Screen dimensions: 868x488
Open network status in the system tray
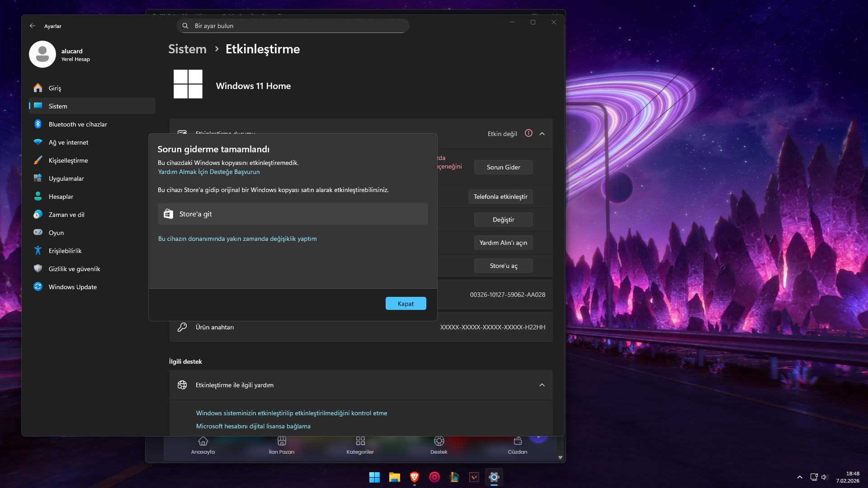[x=814, y=477]
